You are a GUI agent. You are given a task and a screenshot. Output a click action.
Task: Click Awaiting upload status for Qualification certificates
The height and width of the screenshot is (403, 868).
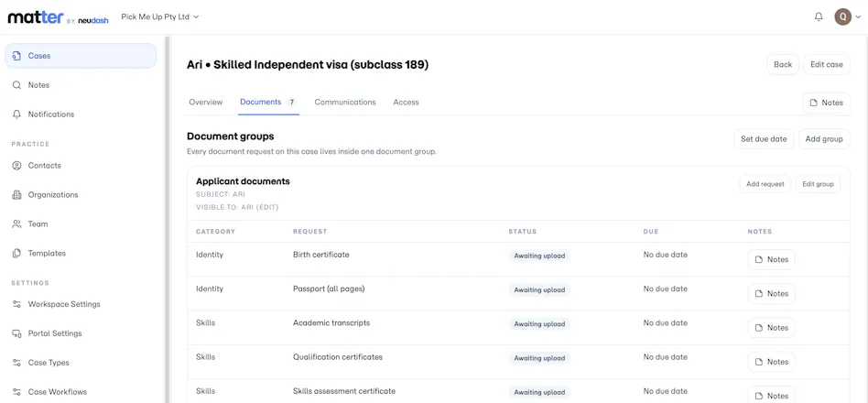[539, 359]
